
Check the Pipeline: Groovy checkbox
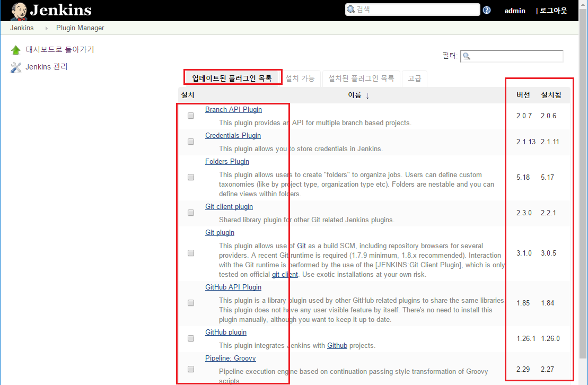(x=191, y=369)
